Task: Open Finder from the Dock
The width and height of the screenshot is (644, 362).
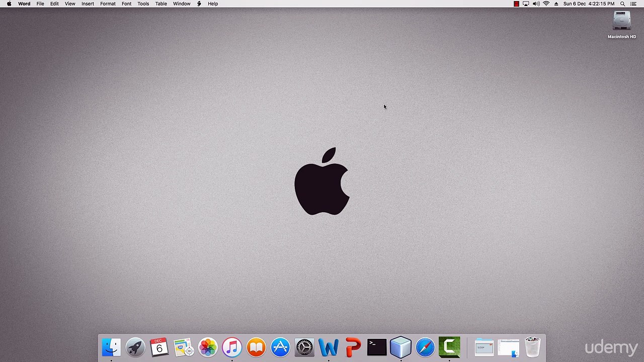Action: (111, 347)
